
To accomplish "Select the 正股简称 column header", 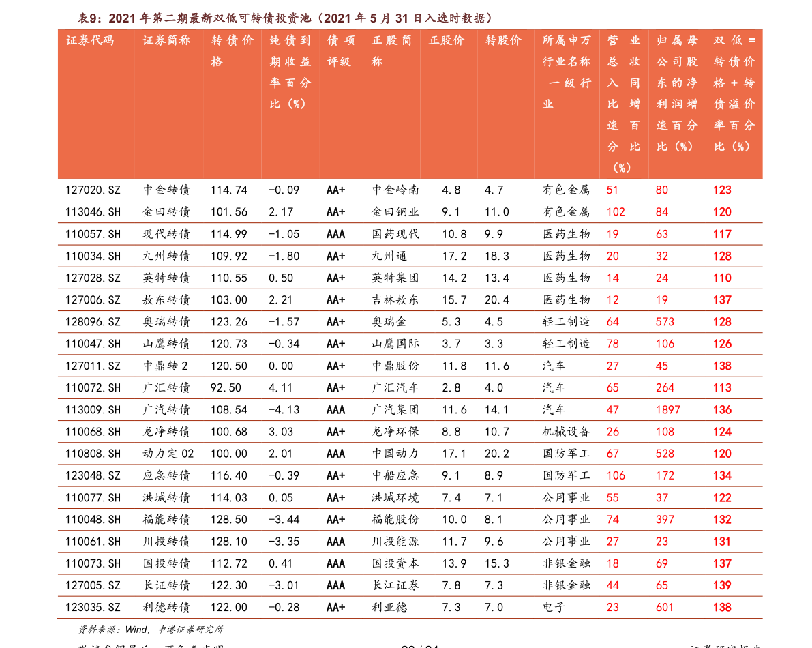I will click(x=391, y=51).
